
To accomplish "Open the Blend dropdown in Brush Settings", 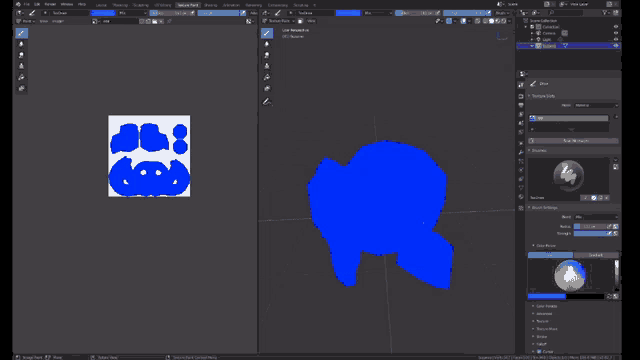I will (596, 217).
